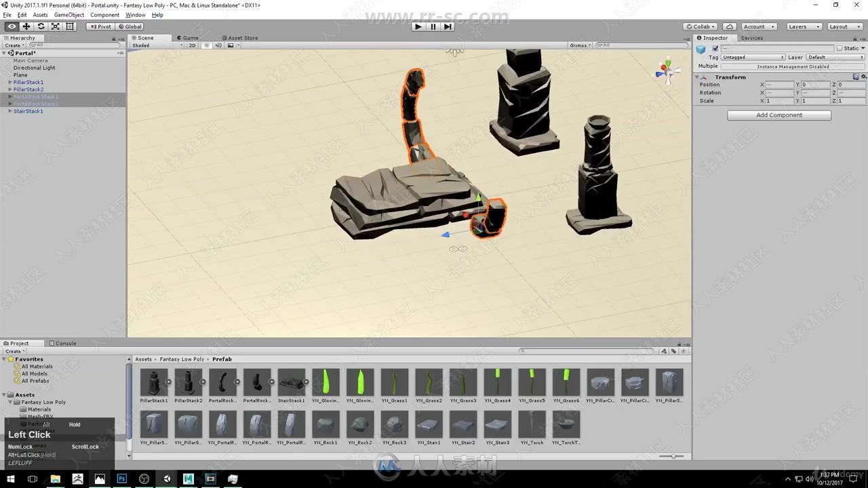Viewport: 868px width, 488px height.
Task: Open the Gizmos dropdown
Action: 580,45
